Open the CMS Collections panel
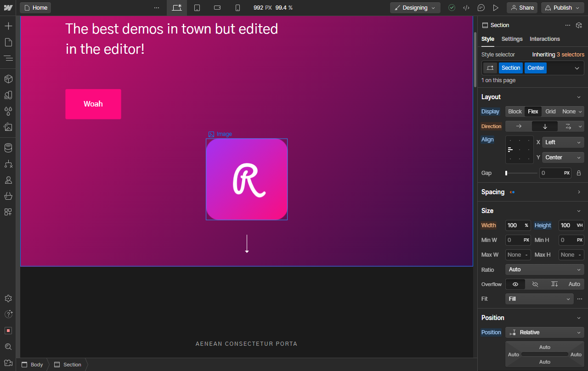The image size is (588, 371). coord(8,148)
